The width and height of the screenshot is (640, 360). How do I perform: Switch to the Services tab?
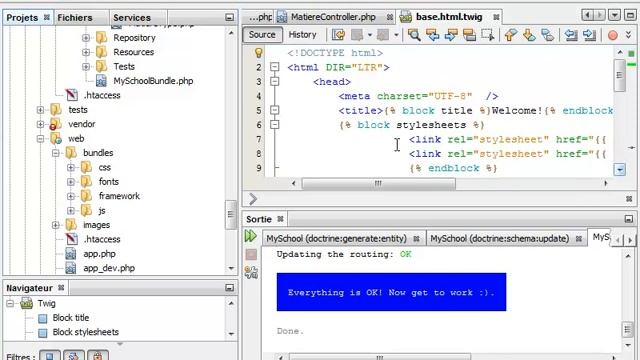pyautogui.click(x=132, y=18)
